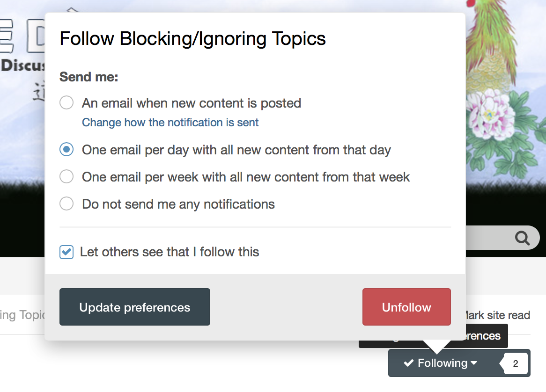Click 'Change how the notification is sent' link

170,123
